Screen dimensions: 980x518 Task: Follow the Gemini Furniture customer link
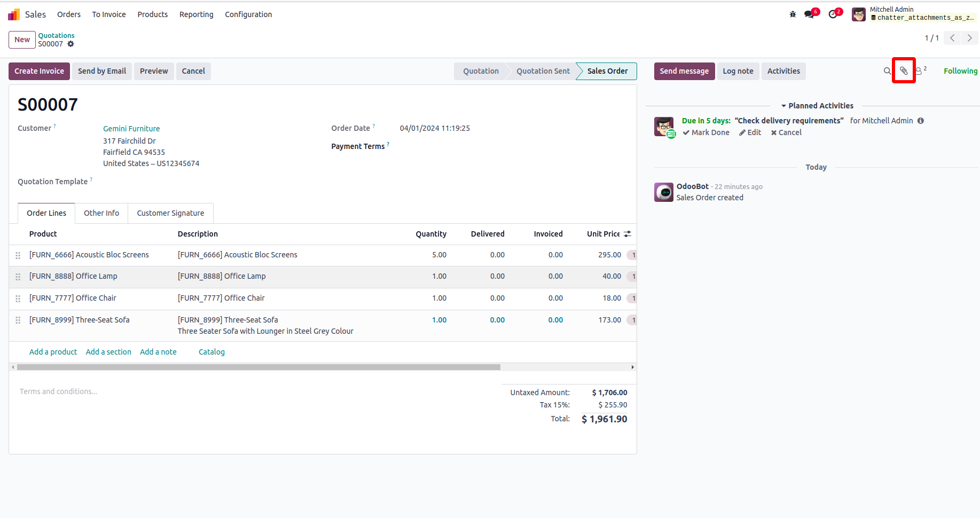pyautogui.click(x=131, y=129)
